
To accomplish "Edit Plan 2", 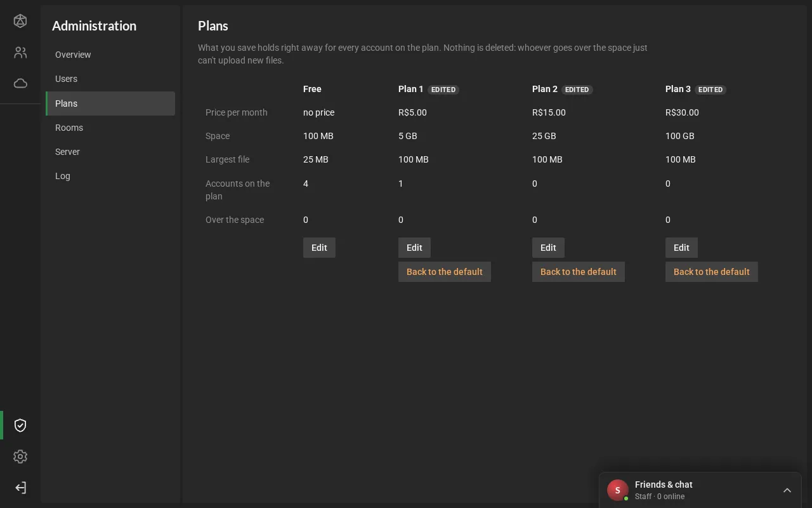I will click(548, 248).
